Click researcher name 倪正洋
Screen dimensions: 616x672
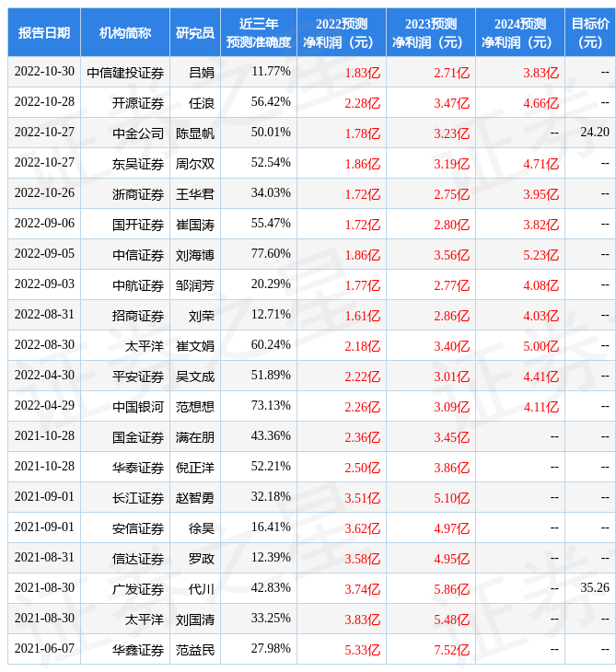[195, 468]
